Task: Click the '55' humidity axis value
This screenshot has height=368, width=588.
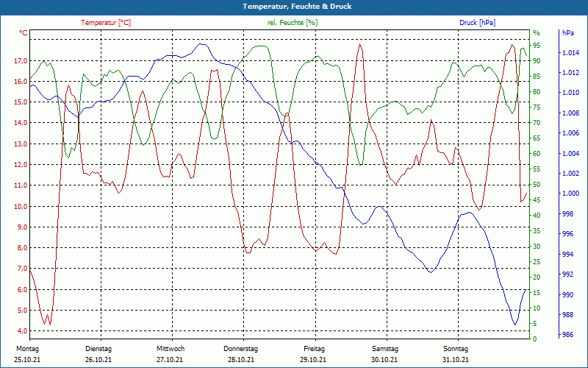Action: 537,169
